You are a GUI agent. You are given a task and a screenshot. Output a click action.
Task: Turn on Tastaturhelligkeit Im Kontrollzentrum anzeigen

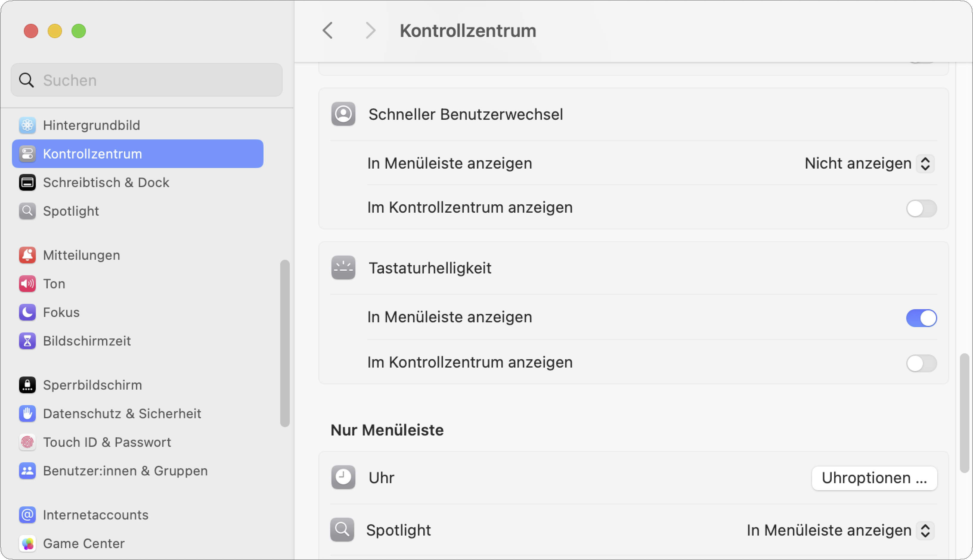921,363
